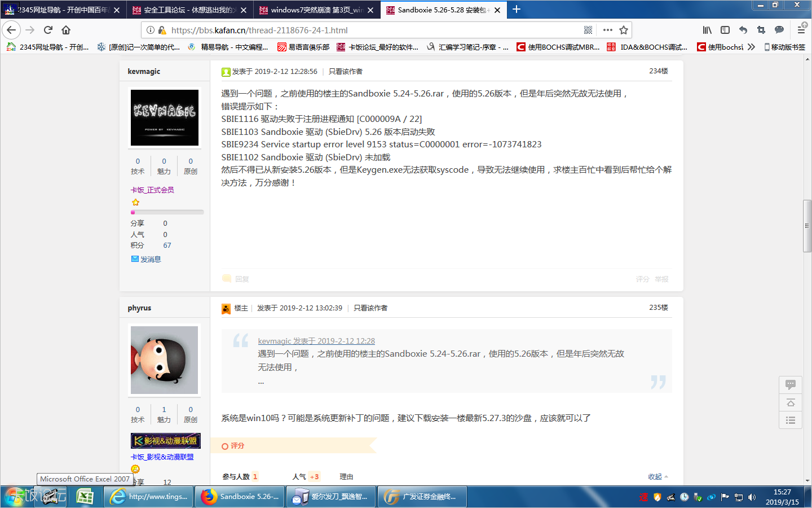
Task: Open the Windows Start orb
Action: (x=16, y=497)
